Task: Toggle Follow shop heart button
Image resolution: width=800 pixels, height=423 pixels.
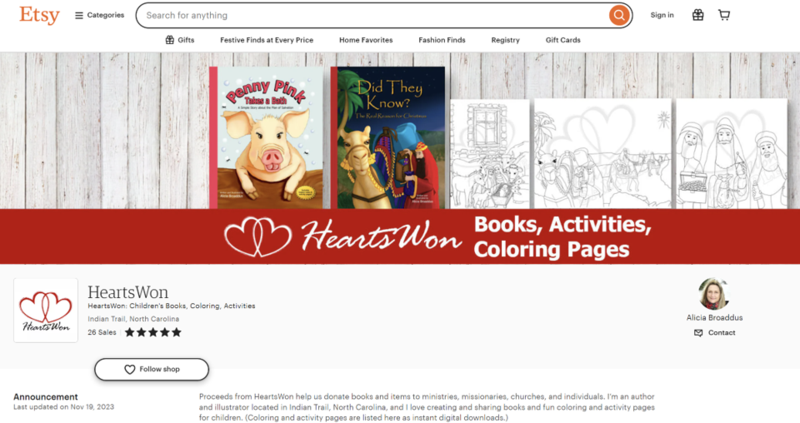Action: [152, 369]
